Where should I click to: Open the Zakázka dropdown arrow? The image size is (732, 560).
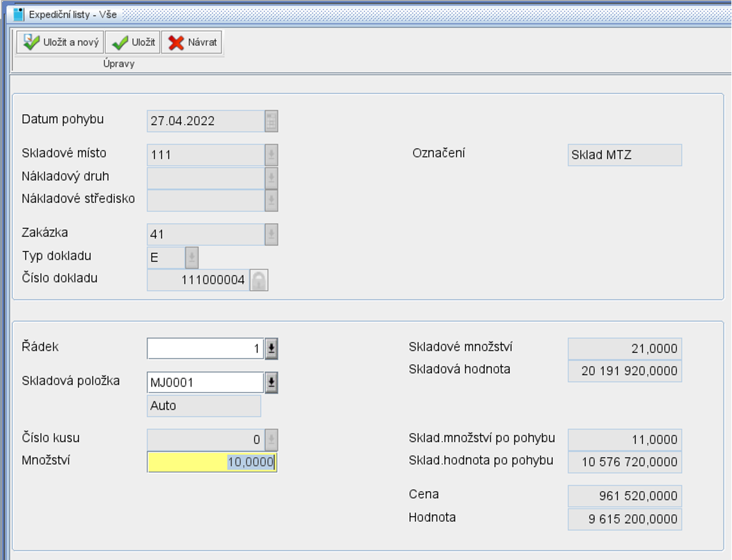click(x=271, y=235)
